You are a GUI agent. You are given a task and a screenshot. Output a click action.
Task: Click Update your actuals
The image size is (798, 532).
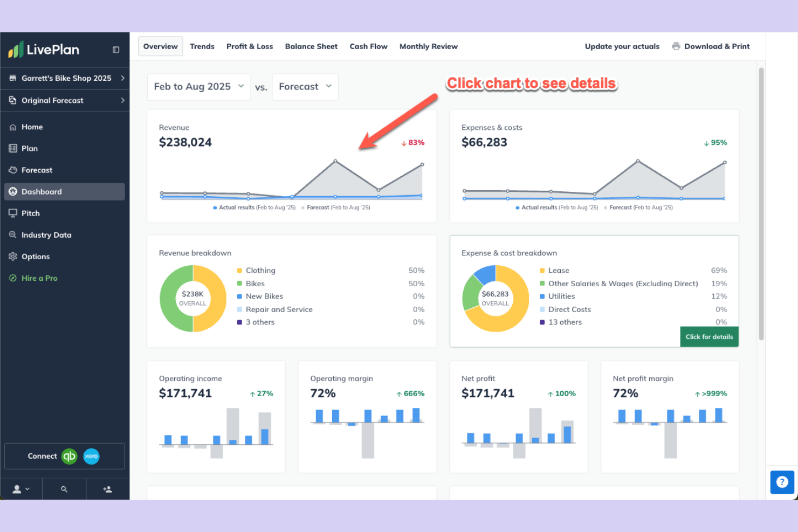[x=622, y=46]
